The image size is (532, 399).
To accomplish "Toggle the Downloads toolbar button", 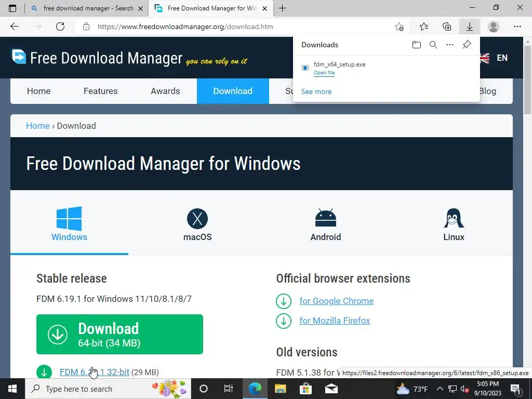I will coord(470,26).
